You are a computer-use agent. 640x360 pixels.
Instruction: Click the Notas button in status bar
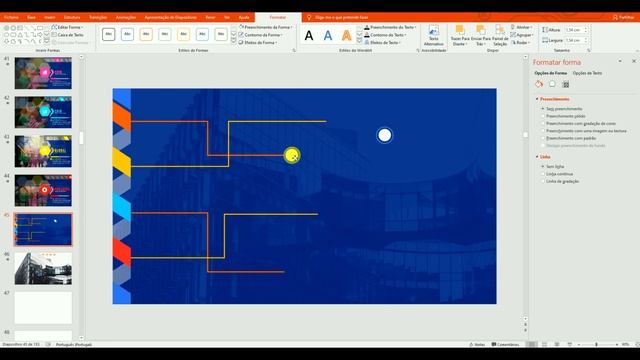[x=477, y=344]
